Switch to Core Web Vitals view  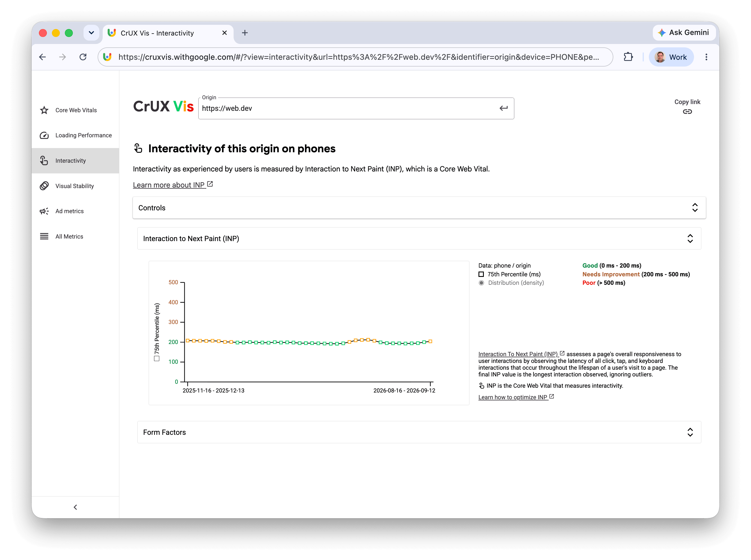[75, 110]
